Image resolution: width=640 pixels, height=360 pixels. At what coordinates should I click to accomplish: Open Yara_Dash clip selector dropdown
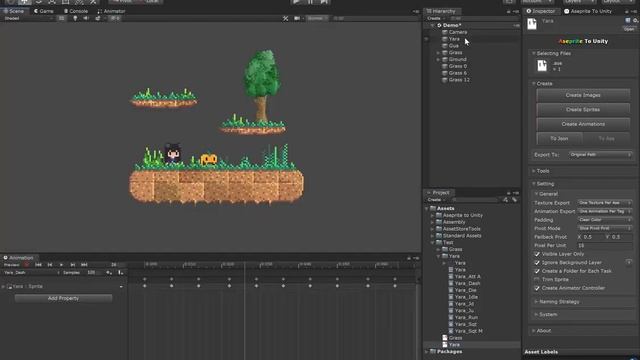31,272
